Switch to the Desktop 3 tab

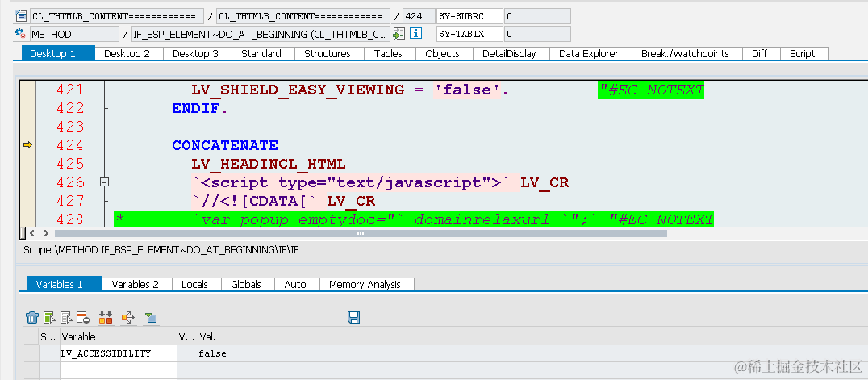point(197,54)
